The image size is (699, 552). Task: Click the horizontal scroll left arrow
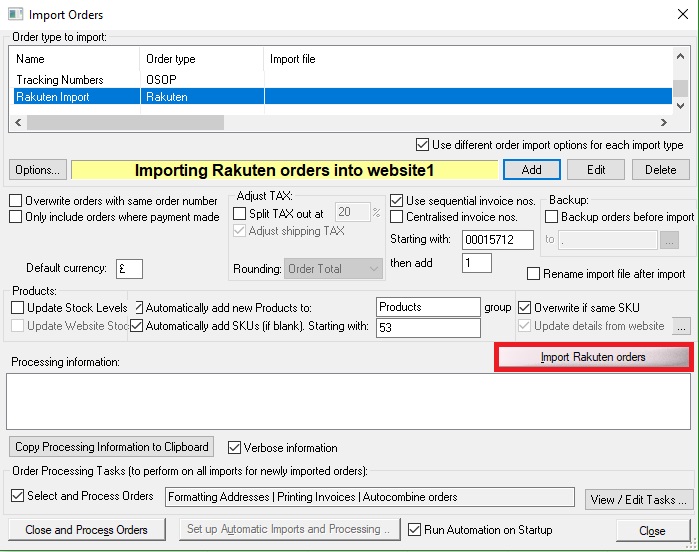click(x=18, y=122)
